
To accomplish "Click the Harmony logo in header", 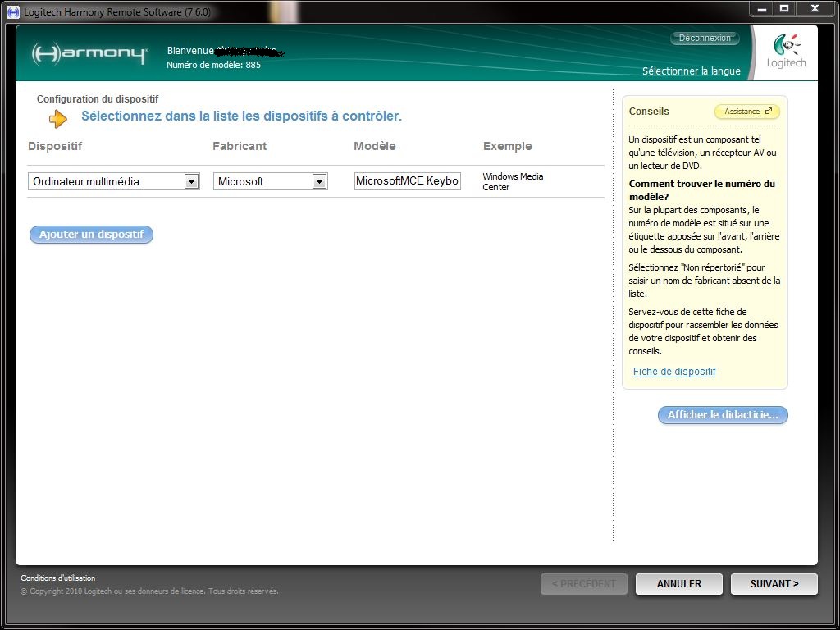I will point(89,54).
